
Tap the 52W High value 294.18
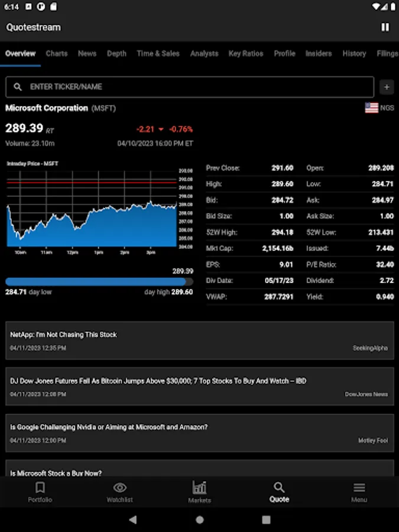283,232
